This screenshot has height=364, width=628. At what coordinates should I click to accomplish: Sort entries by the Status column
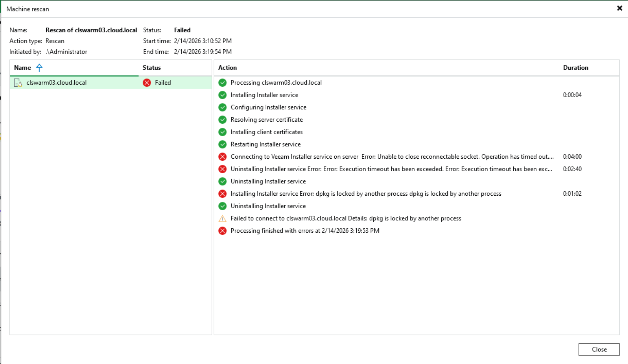tap(151, 68)
